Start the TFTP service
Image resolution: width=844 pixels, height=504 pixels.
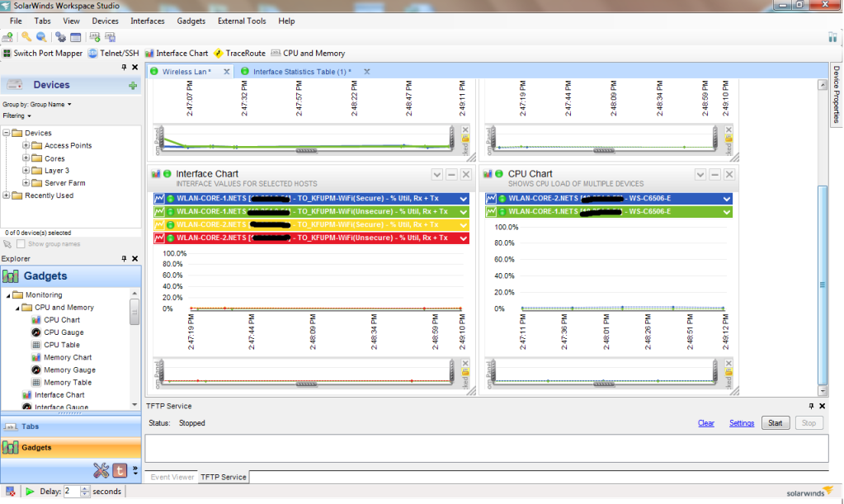tap(775, 423)
